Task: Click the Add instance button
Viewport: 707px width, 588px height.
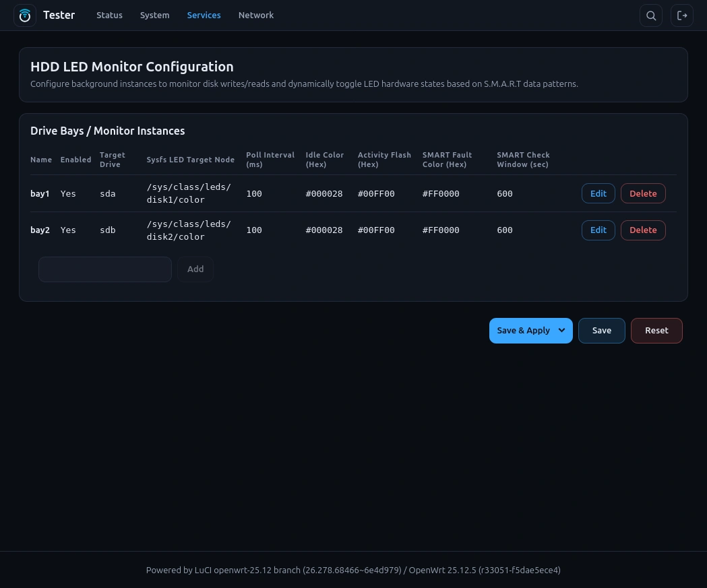Action: (x=195, y=269)
